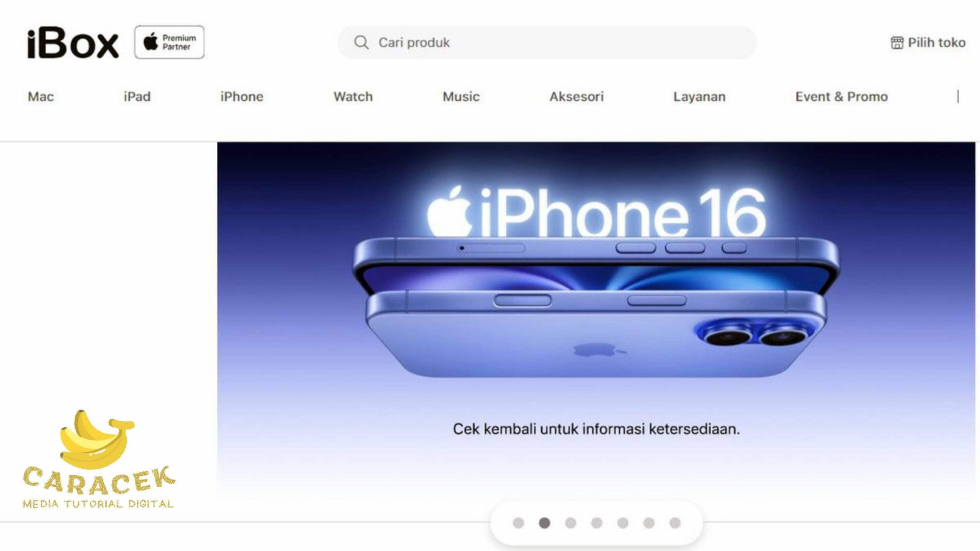Expand the iPhone navigation menu item

click(x=242, y=96)
